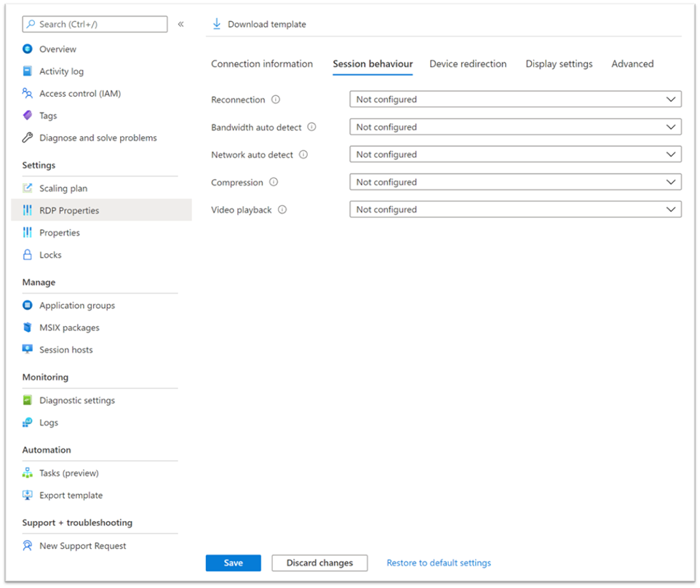The width and height of the screenshot is (700, 588).
Task: Click the MSIX packages box icon
Action: pos(27,327)
